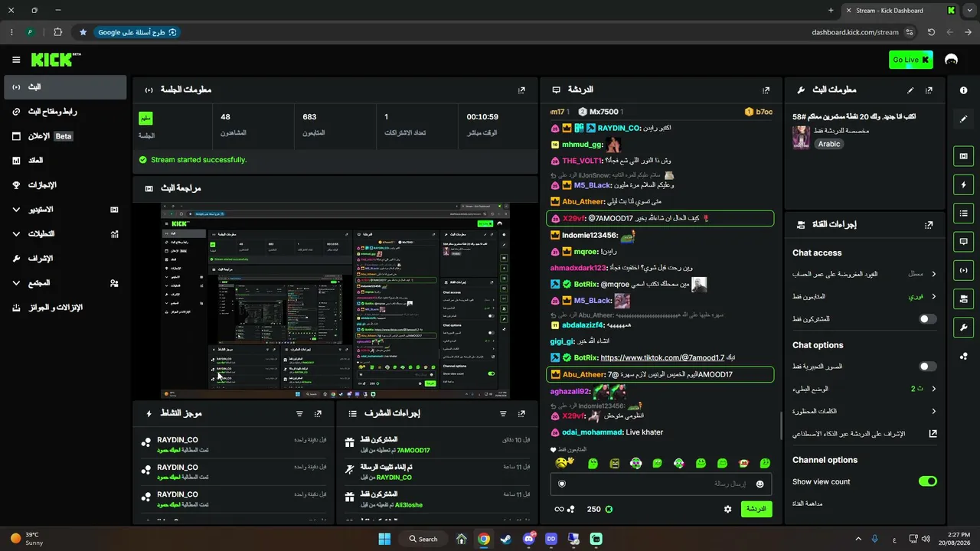Click the chat panel scrollbar

781,425
